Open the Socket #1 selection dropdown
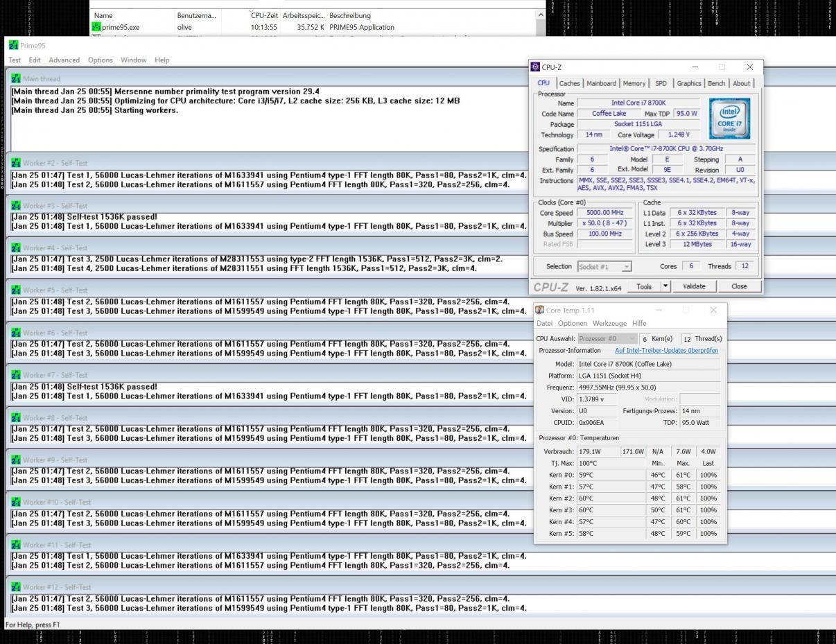 [x=604, y=267]
